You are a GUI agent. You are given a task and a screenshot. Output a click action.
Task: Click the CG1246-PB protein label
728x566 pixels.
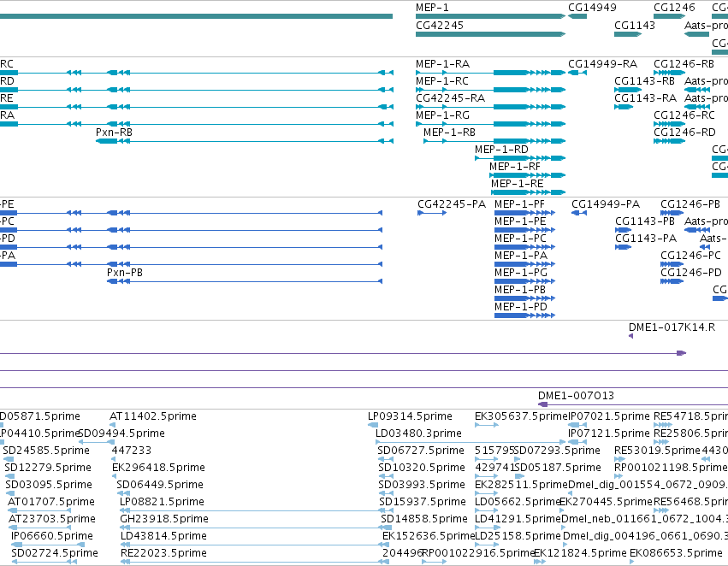coord(690,204)
